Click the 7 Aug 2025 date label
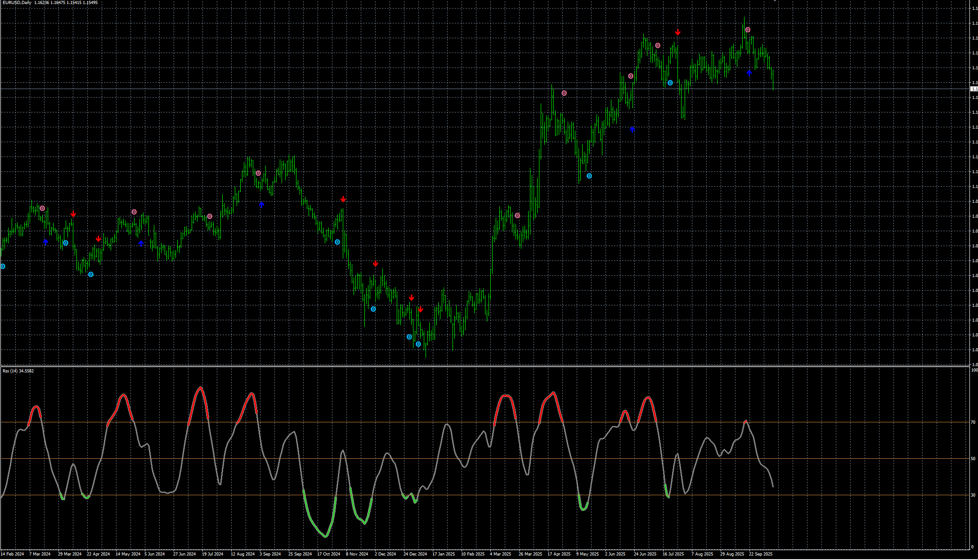 702,554
